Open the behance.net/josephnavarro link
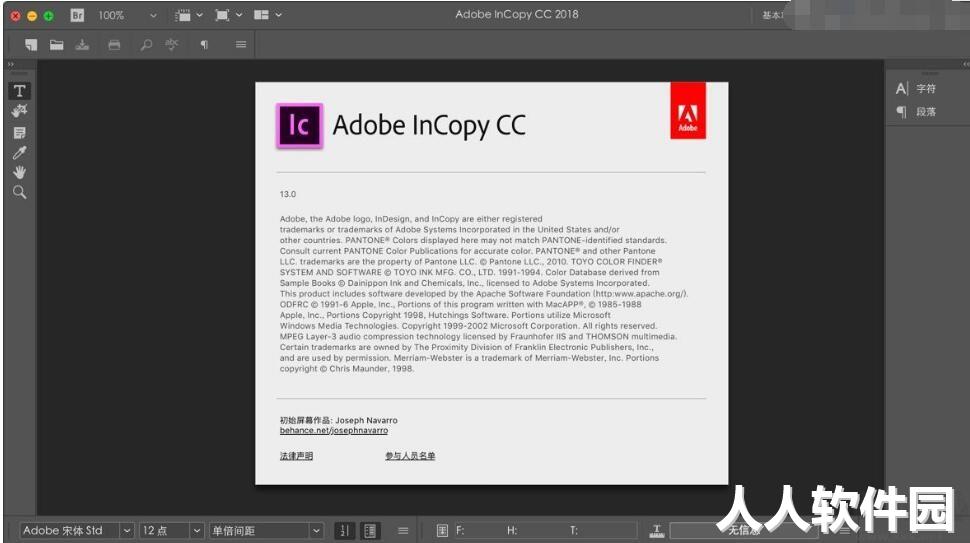Viewport: 970px width, 543px height. click(333, 430)
